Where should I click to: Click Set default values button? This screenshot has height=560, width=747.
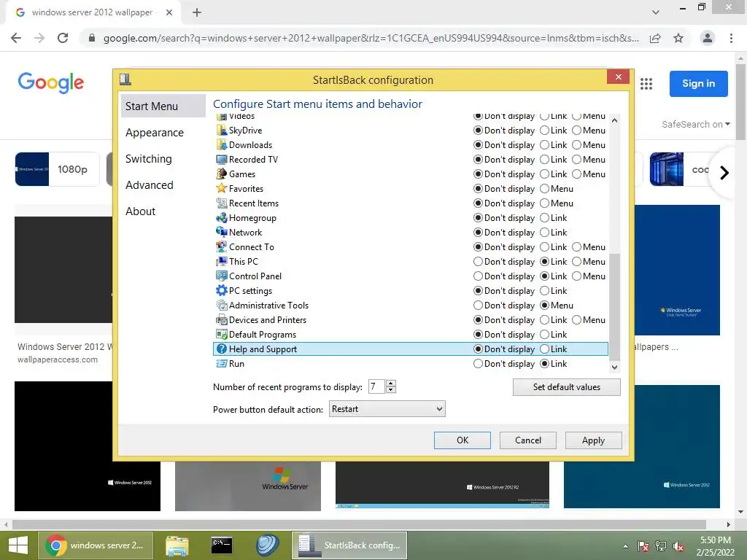[566, 387]
